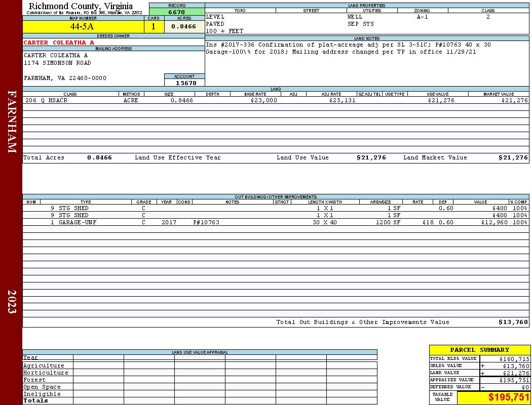Click the land notes text starting Ins #2017-336
This screenshot has width=532, height=405.
[349, 49]
